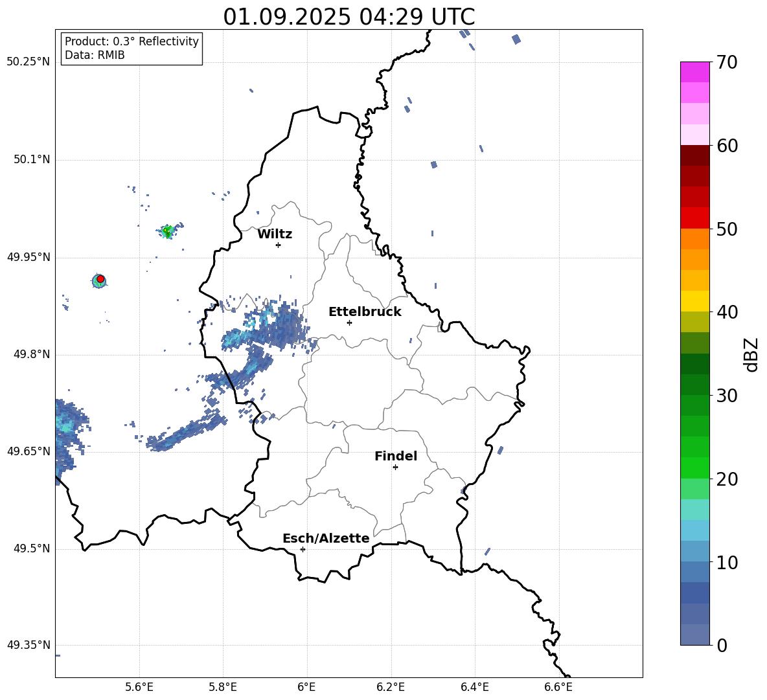Click the 49.35°N latitude tick label
Screen dimensions: 767x700
click(x=29, y=645)
